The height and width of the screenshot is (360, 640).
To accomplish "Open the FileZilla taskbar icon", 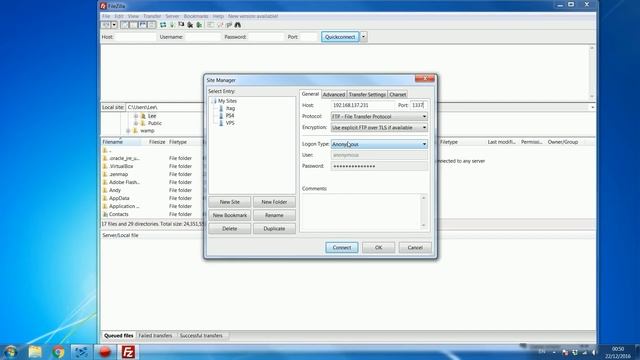I will click(128, 352).
